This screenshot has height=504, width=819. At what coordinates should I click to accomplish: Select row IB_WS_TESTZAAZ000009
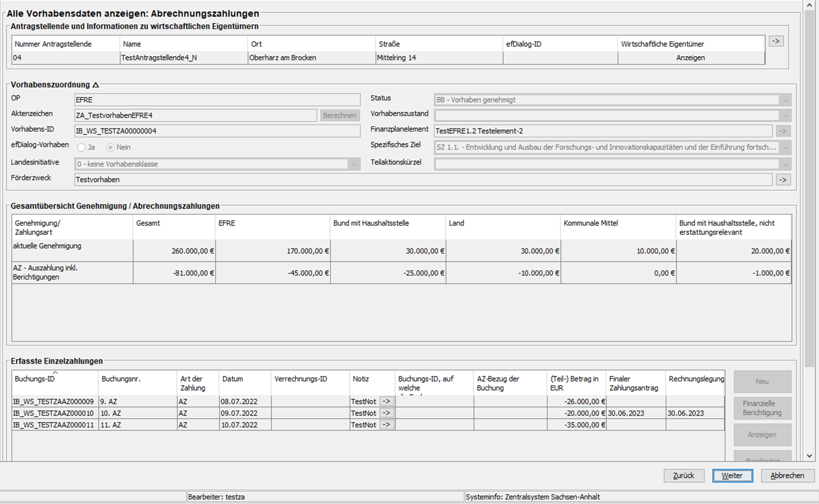[368, 402]
